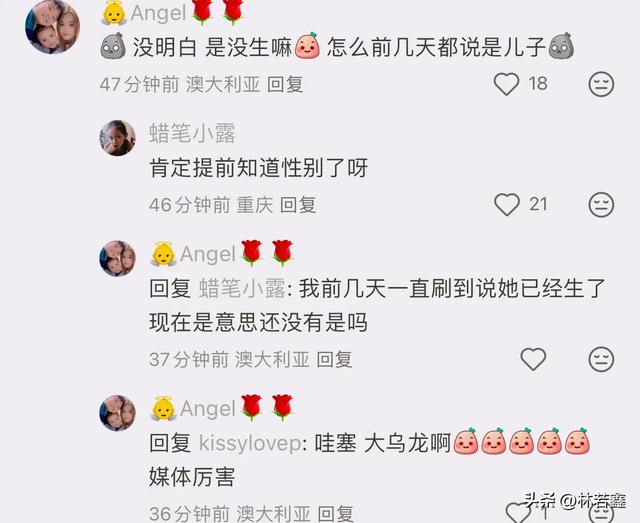This screenshot has width=640, height=523.
Task: Reply to Angel's 36-minute-old comment
Action: pos(336,514)
